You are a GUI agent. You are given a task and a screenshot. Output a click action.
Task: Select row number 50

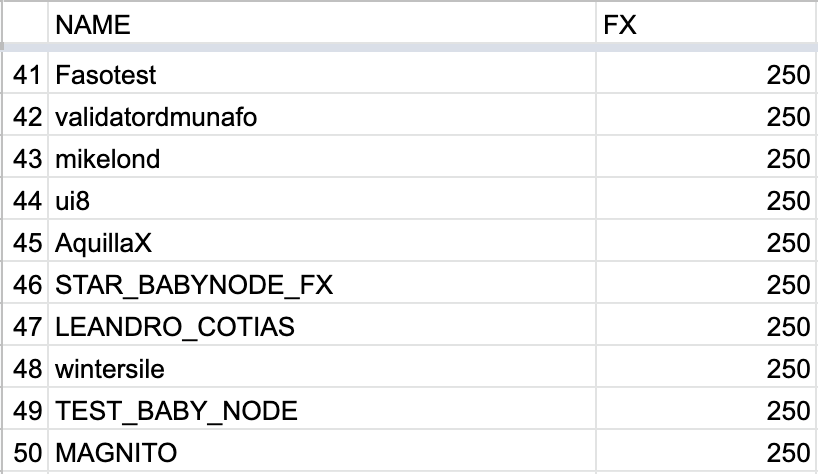26,451
